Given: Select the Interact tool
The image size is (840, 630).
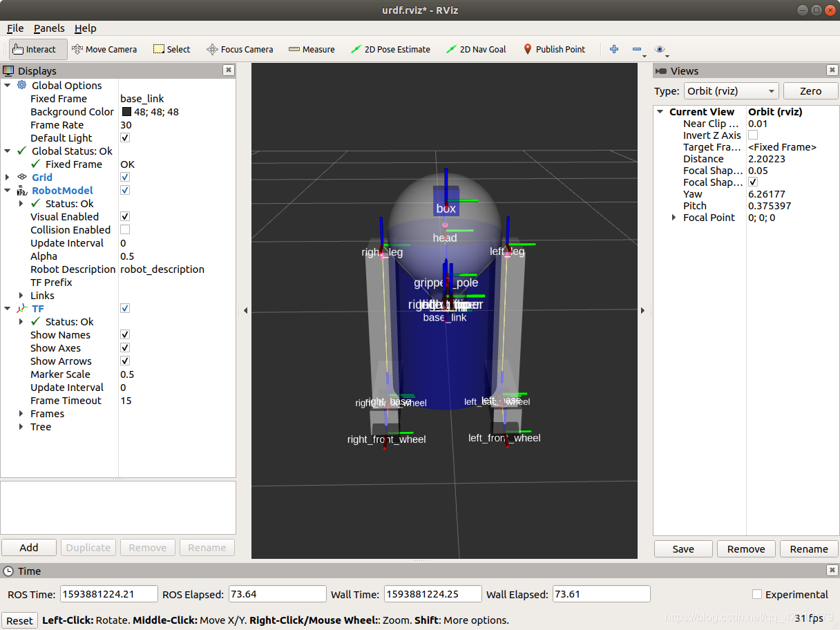Looking at the screenshot, I should 38,49.
